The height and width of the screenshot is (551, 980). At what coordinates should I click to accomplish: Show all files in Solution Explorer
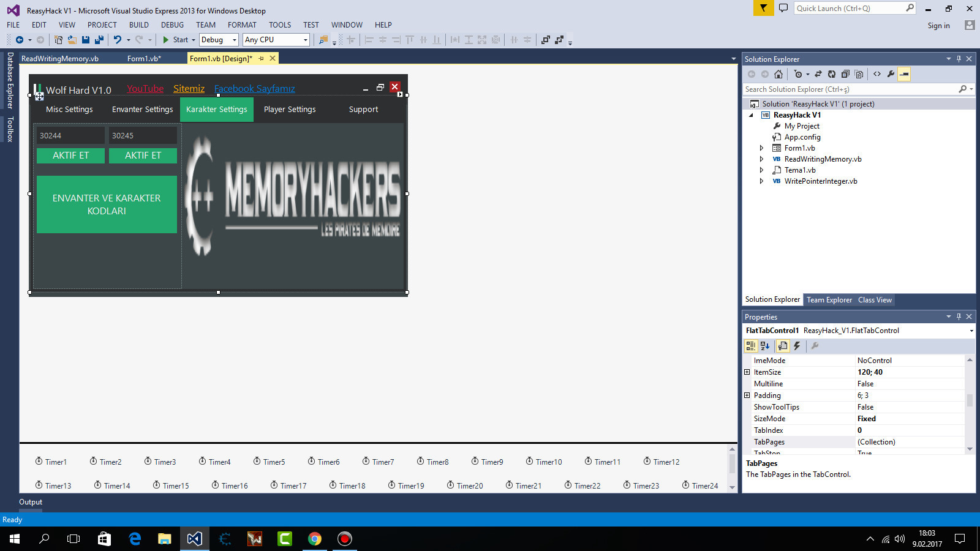859,74
